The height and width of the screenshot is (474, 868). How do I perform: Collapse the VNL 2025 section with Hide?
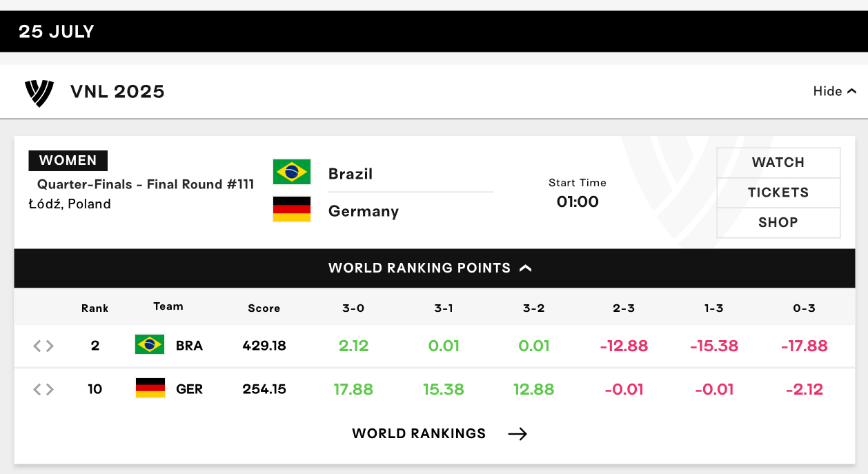coord(835,91)
